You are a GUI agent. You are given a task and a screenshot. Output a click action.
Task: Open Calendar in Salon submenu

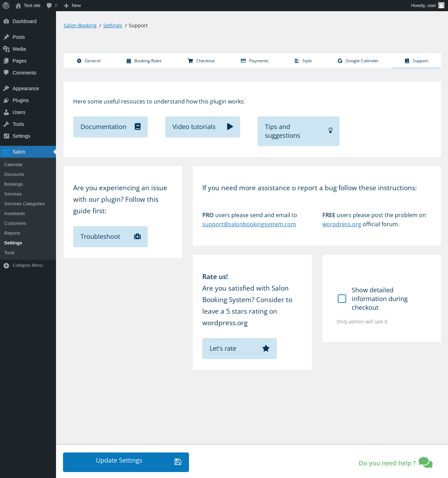[13, 165]
